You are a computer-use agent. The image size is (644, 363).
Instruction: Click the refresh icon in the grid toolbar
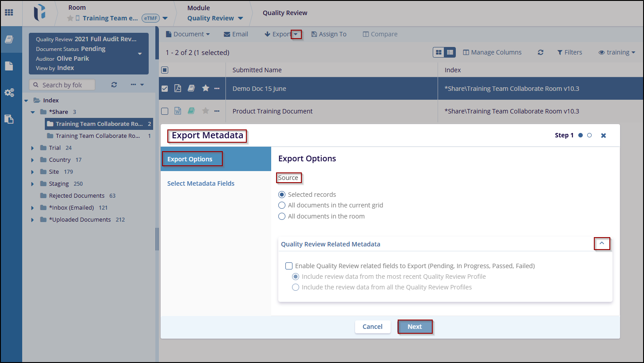540,52
